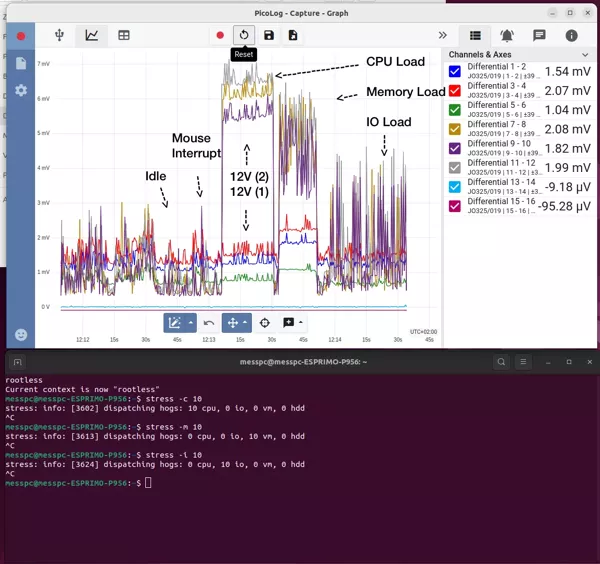Collapse the side panel with double chevron
This screenshot has height=564, width=600.
point(443,35)
